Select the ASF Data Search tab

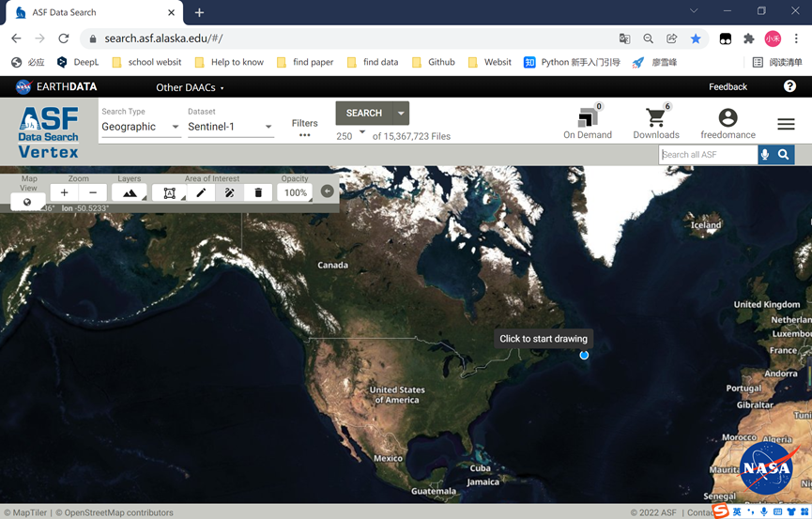pyautogui.click(x=94, y=12)
